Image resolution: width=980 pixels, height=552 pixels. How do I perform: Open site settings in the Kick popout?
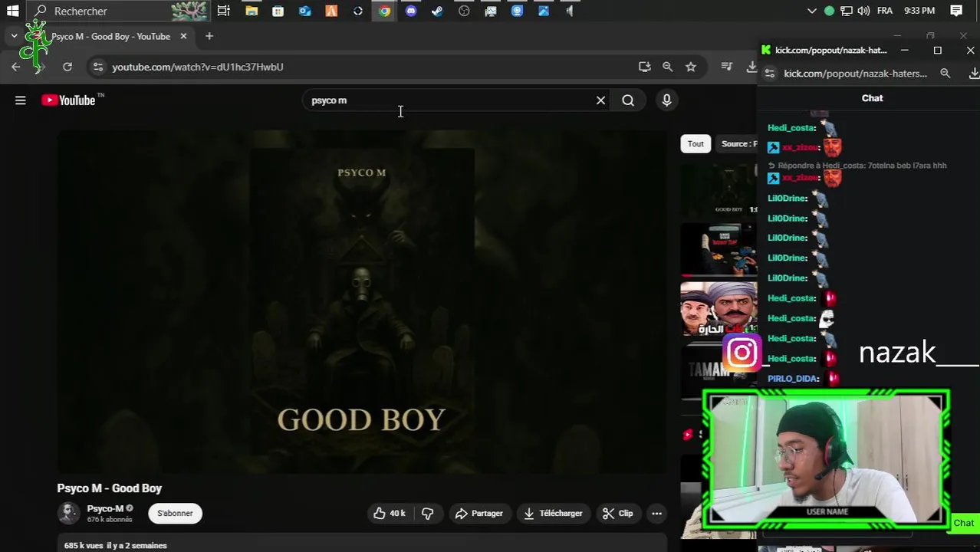tap(770, 74)
